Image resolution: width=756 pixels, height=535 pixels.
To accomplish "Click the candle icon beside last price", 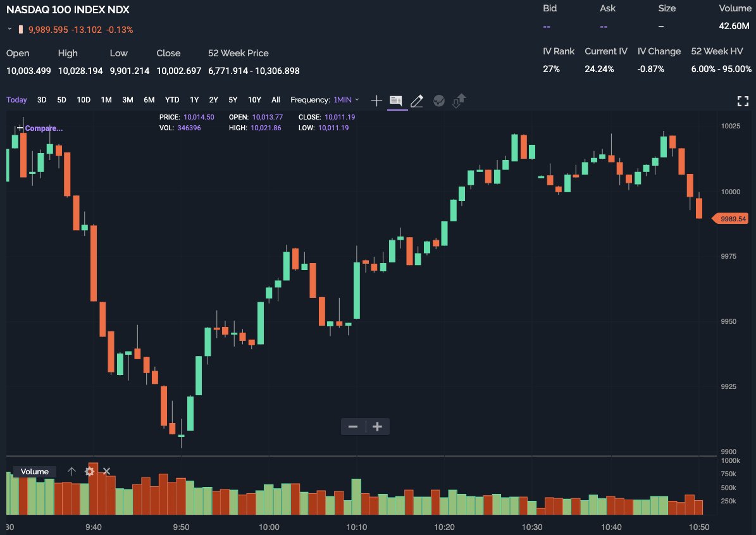I will coord(21,29).
